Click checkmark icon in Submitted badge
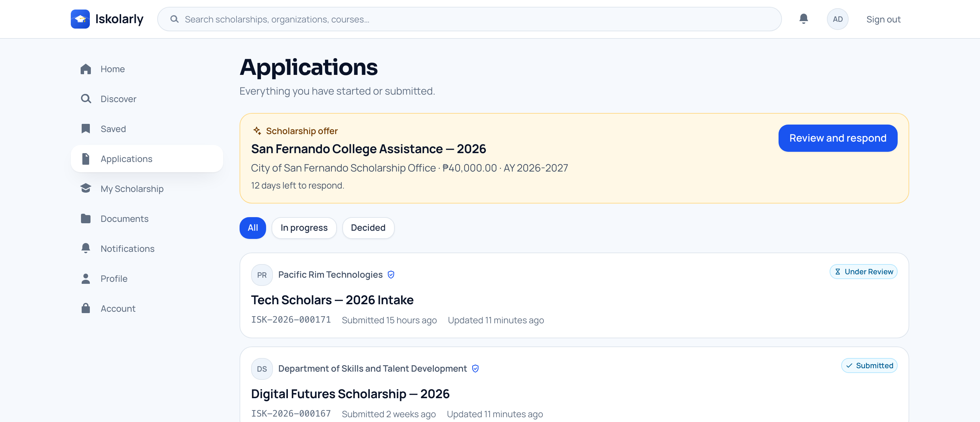 click(x=849, y=366)
